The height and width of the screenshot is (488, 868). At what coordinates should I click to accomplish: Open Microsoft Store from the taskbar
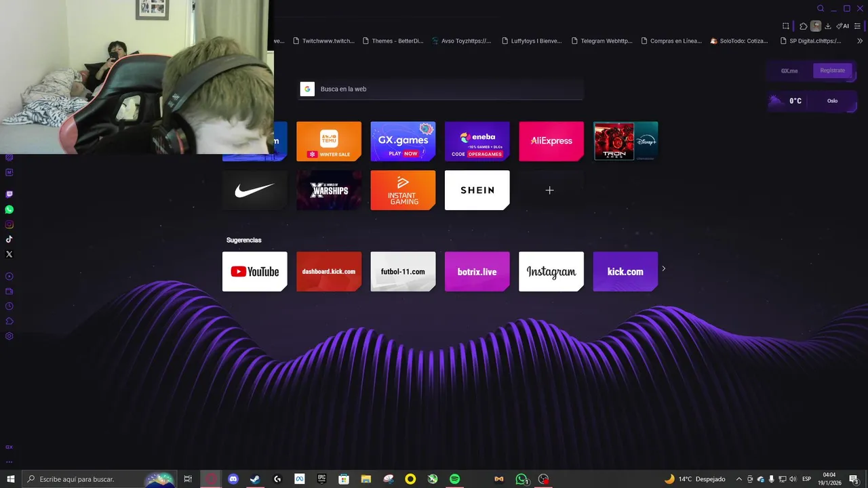[x=344, y=479]
